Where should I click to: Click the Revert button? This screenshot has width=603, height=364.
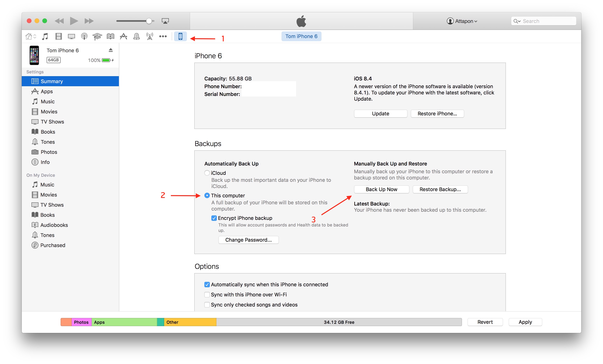[485, 322]
